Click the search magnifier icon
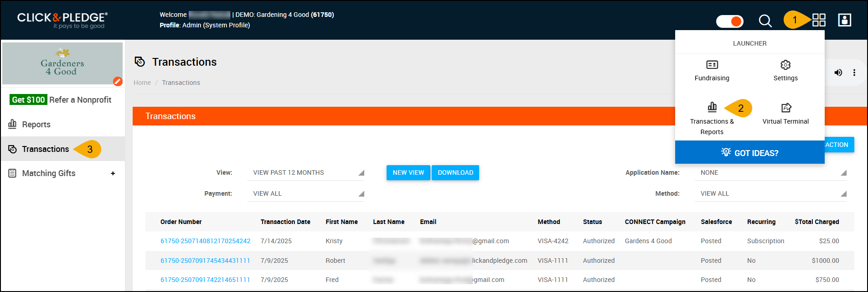This screenshot has width=868, height=292. point(765,21)
